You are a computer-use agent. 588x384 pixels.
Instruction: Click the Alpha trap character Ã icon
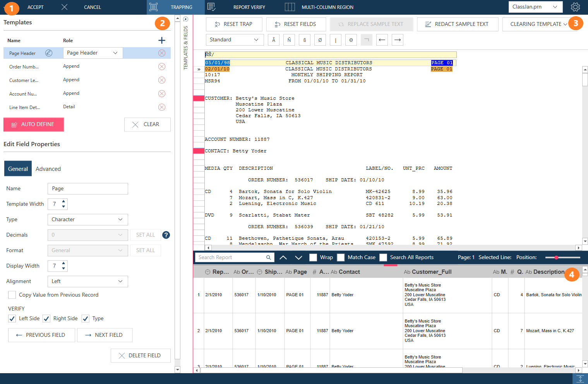click(x=274, y=40)
